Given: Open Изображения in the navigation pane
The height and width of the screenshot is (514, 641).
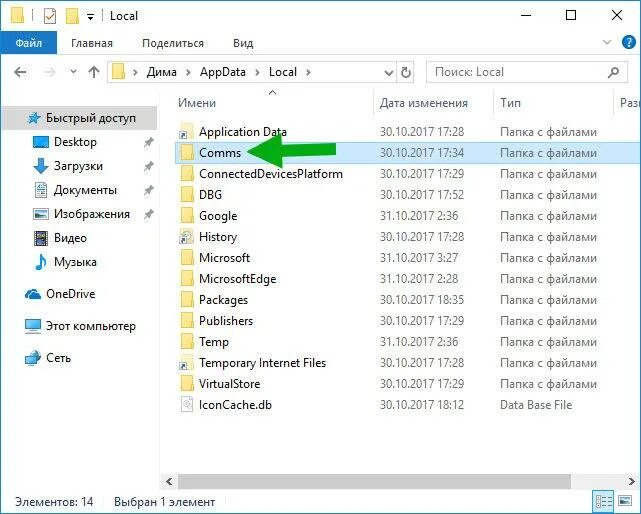Looking at the screenshot, I should click(92, 214).
